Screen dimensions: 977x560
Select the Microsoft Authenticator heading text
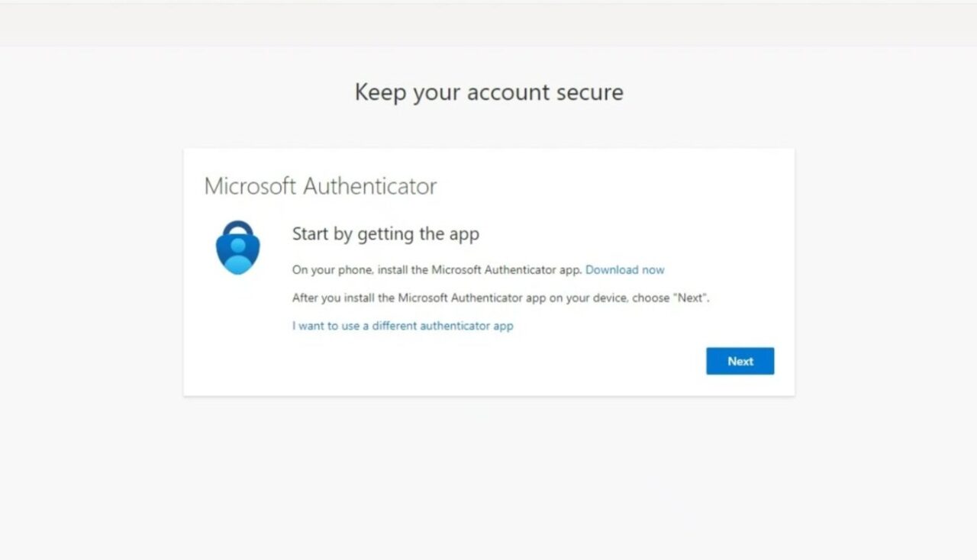pyautogui.click(x=321, y=185)
